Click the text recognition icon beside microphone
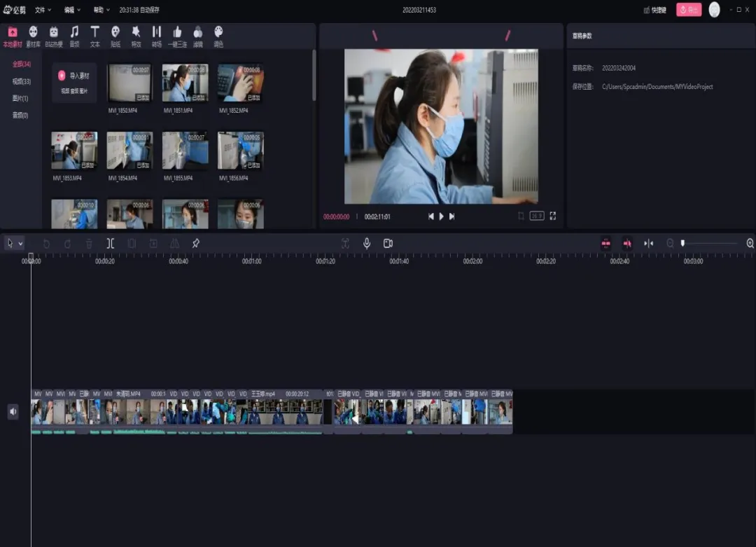Image resolution: width=756 pixels, height=547 pixels. pyautogui.click(x=345, y=244)
